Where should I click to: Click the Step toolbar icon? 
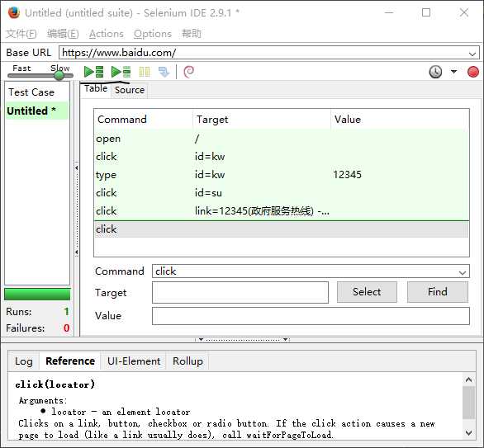pos(164,72)
